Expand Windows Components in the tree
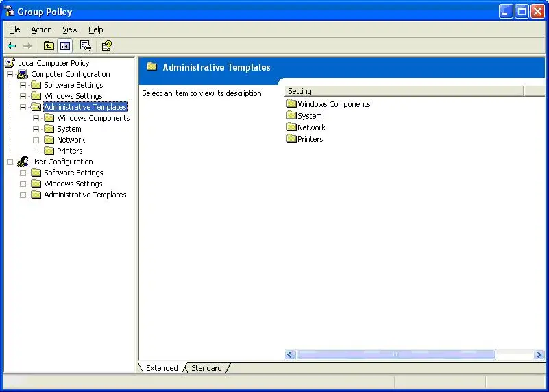The width and height of the screenshot is (549, 392). click(36, 118)
